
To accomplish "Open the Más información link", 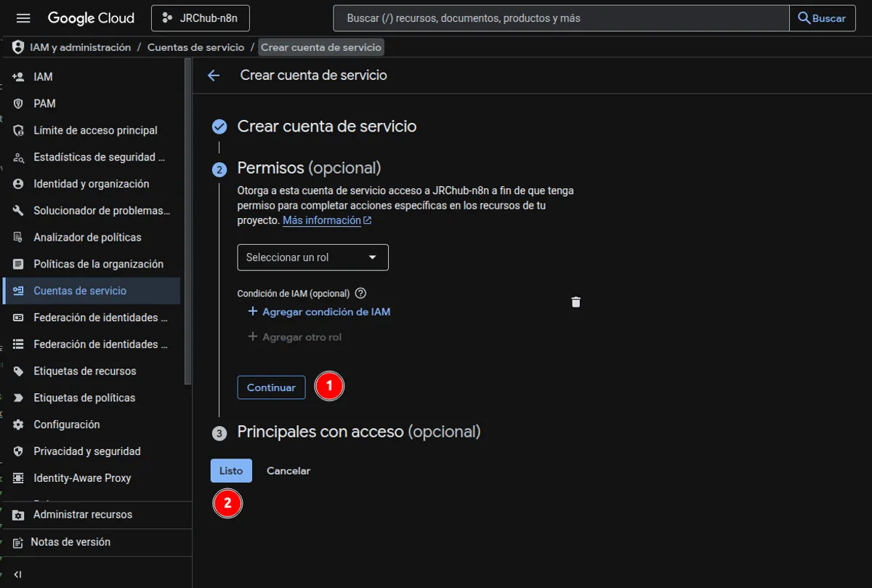I will [x=327, y=220].
